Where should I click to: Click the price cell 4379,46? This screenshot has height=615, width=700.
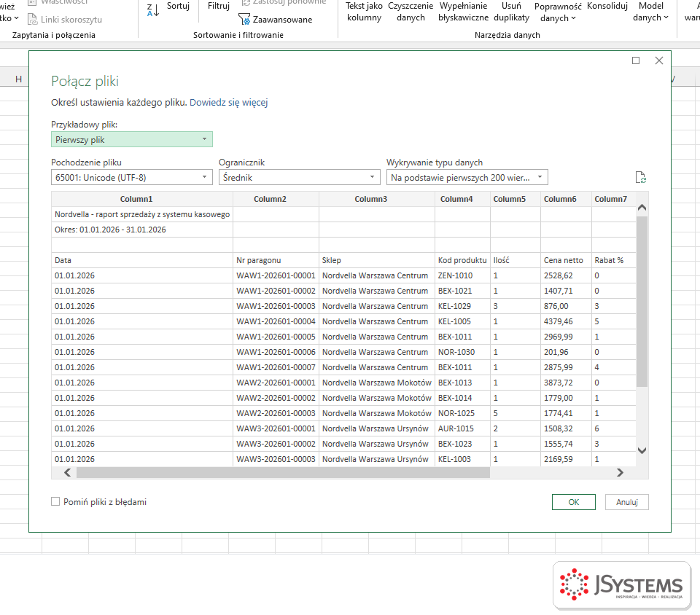[x=566, y=321]
